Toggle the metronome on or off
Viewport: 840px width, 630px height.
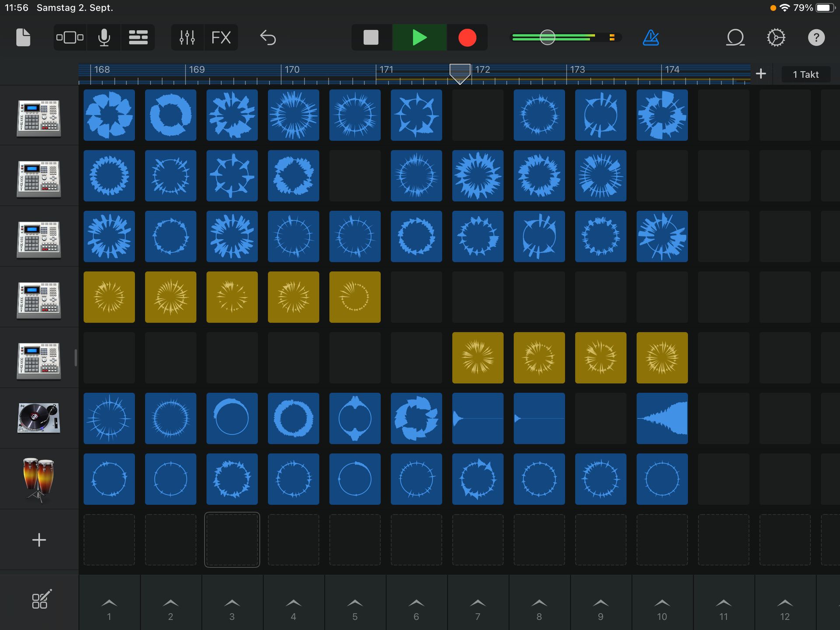651,38
